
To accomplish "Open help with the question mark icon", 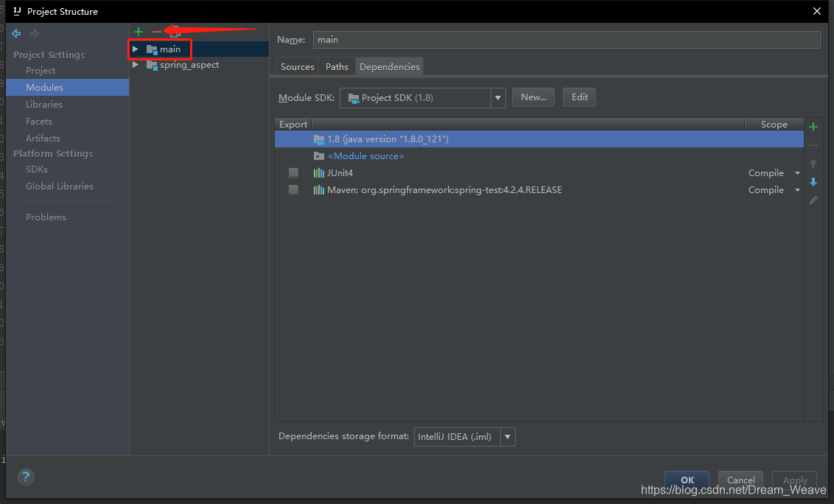I will pyautogui.click(x=26, y=477).
